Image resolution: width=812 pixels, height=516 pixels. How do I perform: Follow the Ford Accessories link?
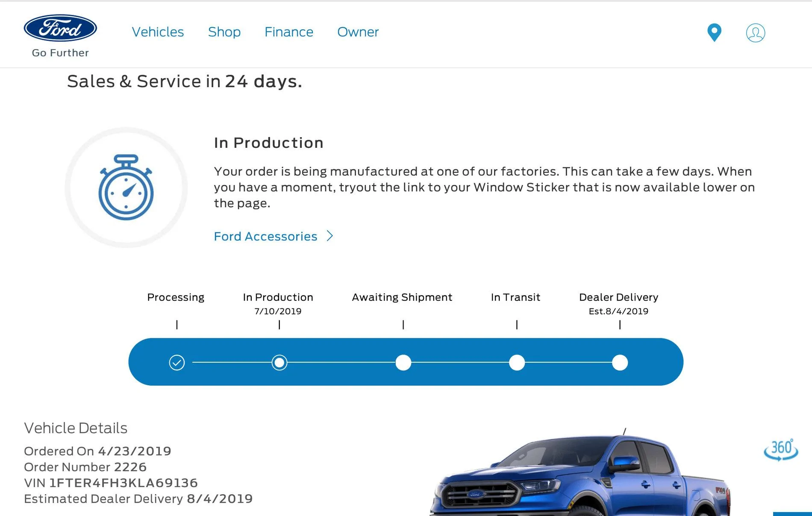tap(265, 236)
